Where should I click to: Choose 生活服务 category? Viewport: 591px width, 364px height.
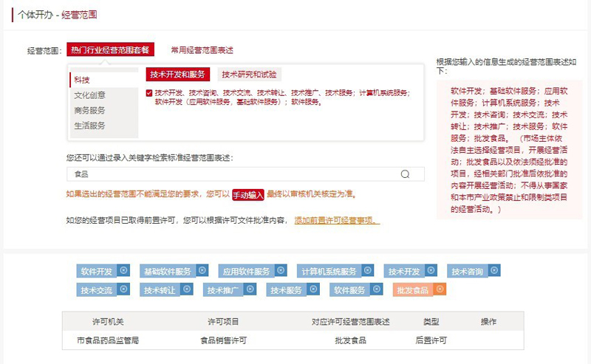point(89,126)
